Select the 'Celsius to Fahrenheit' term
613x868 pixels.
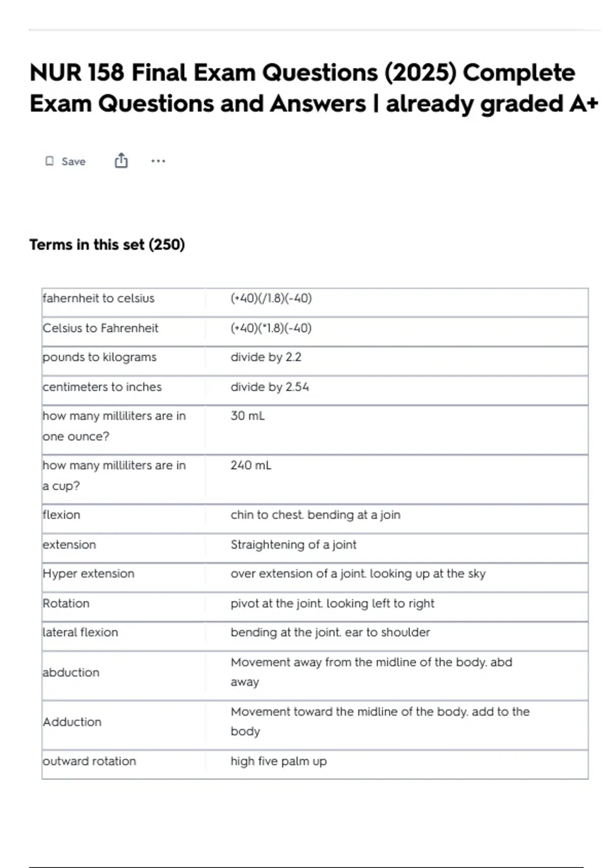coord(101,328)
